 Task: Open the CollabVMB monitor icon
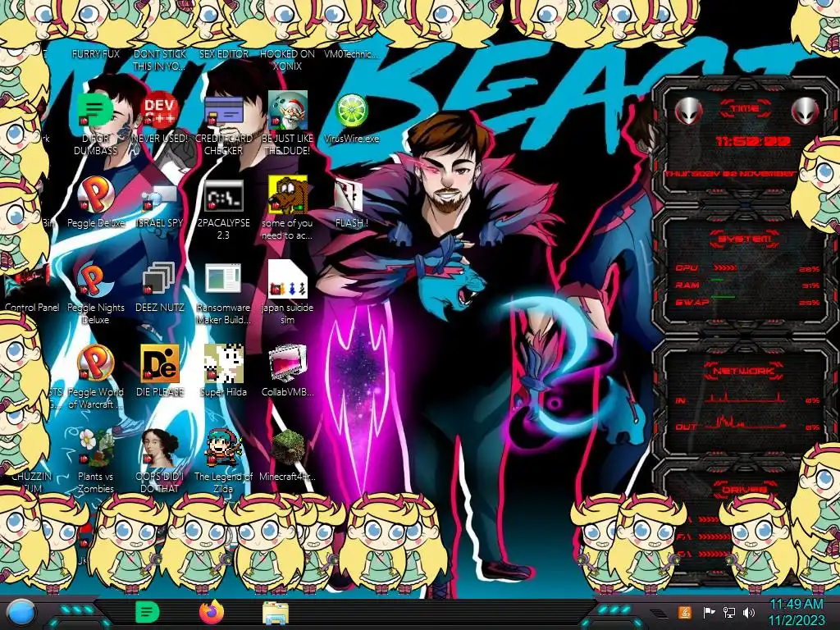287,363
